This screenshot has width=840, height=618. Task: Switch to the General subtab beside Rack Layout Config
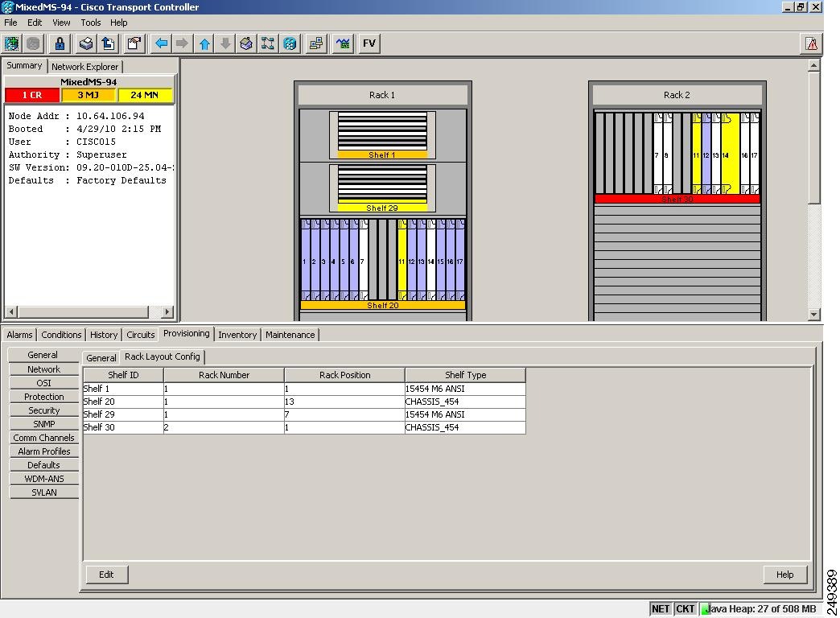tap(101, 357)
